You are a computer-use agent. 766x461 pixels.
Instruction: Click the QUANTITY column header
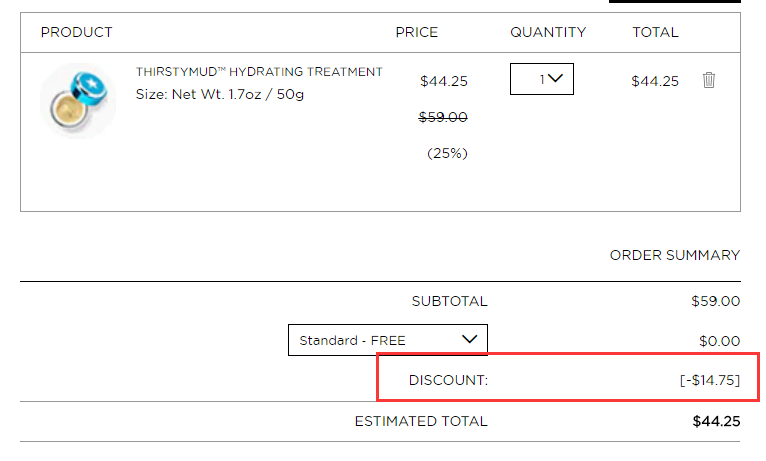pyautogui.click(x=548, y=32)
